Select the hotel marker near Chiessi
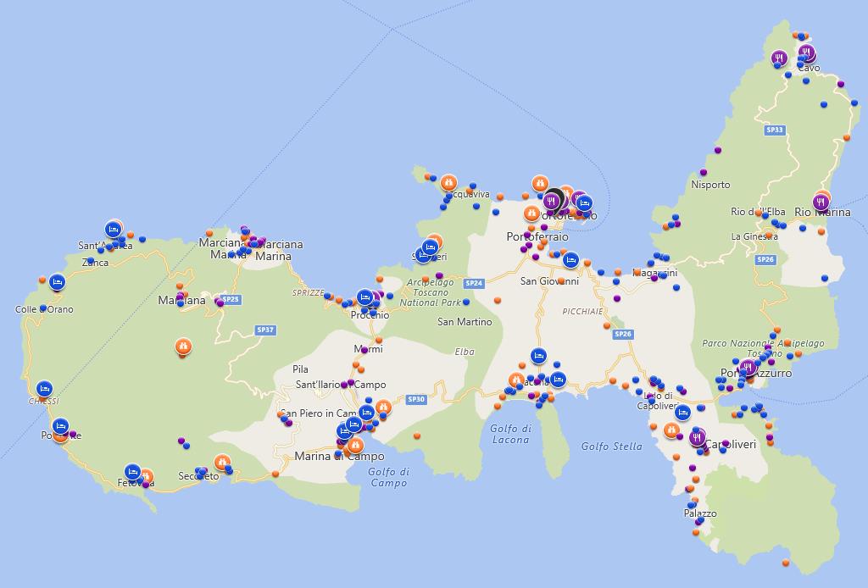 pos(44,389)
